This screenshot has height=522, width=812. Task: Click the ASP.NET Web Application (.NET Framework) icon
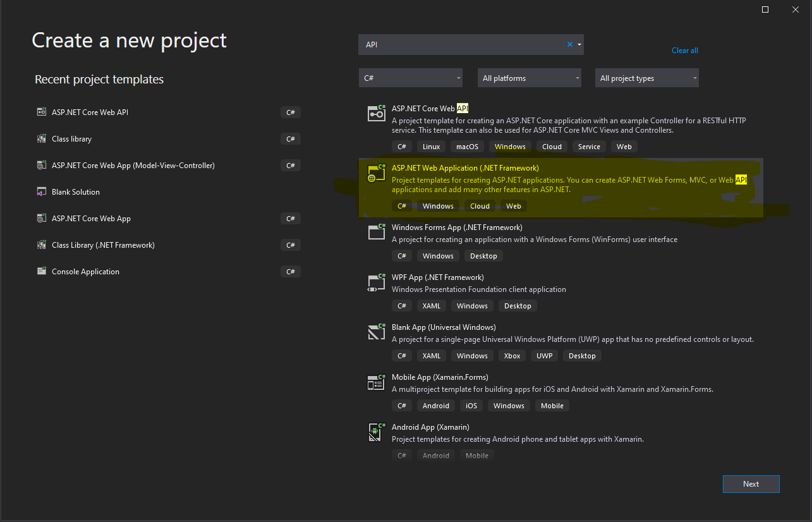377,173
